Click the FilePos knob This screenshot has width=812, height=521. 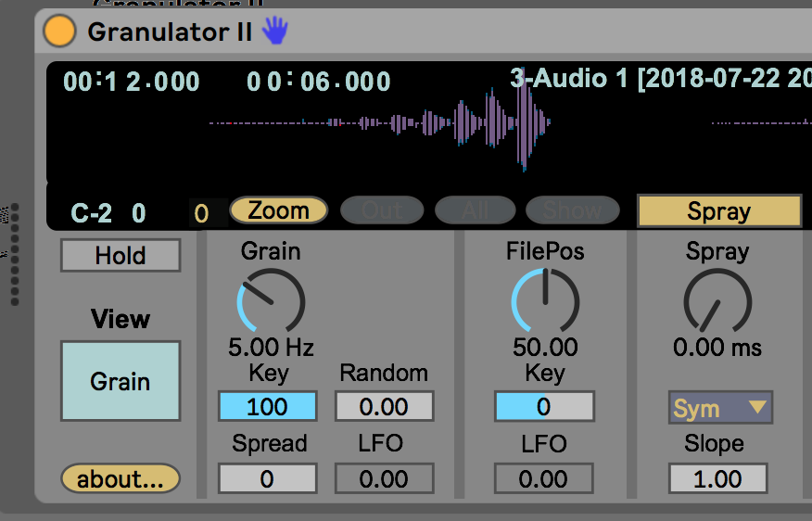(545, 300)
